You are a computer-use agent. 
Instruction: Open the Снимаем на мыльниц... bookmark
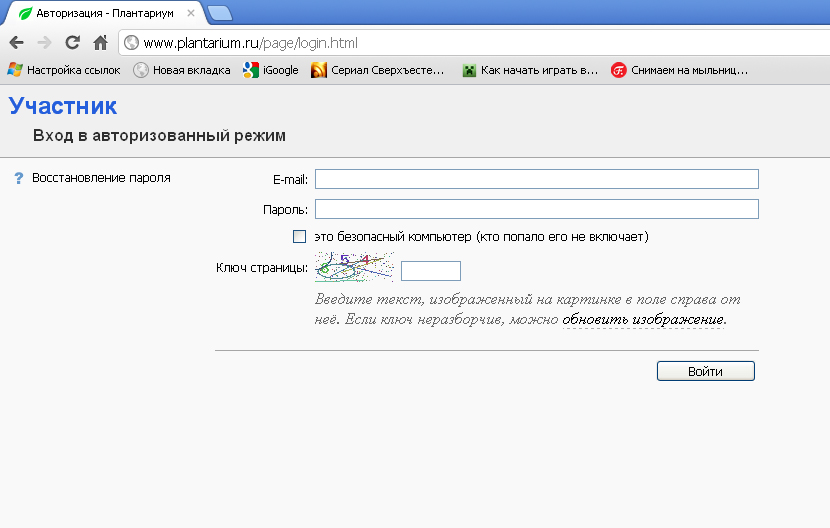(x=679, y=70)
